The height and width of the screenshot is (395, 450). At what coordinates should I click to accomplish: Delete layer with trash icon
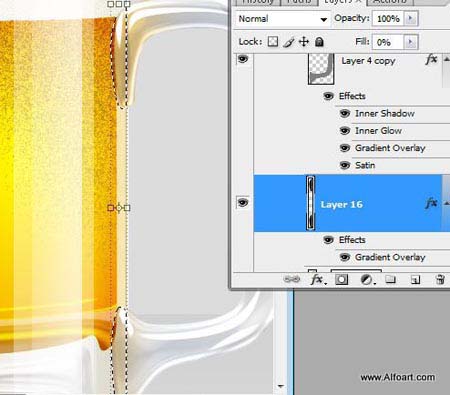[440, 279]
